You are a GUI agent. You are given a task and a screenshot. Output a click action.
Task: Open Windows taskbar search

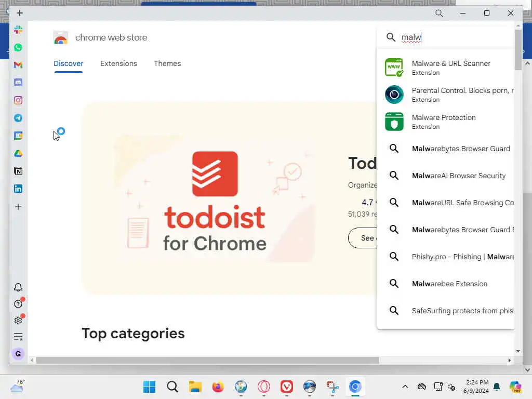tap(172, 387)
